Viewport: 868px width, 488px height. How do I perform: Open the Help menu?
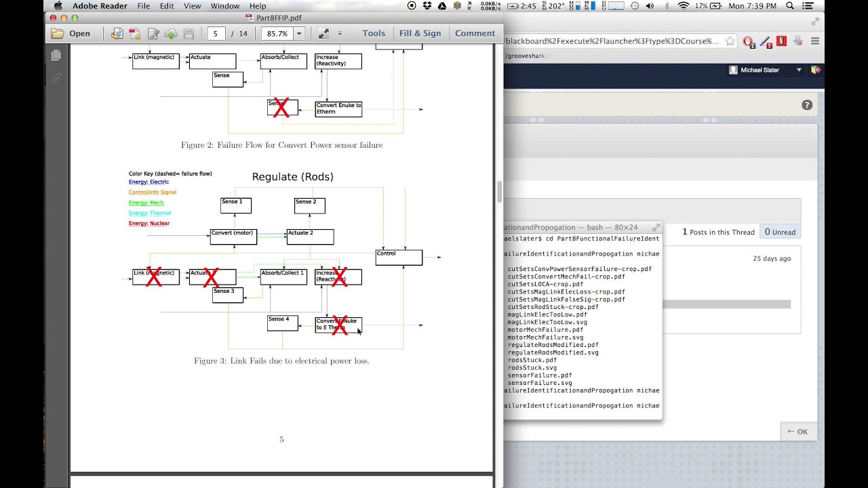[x=258, y=6]
